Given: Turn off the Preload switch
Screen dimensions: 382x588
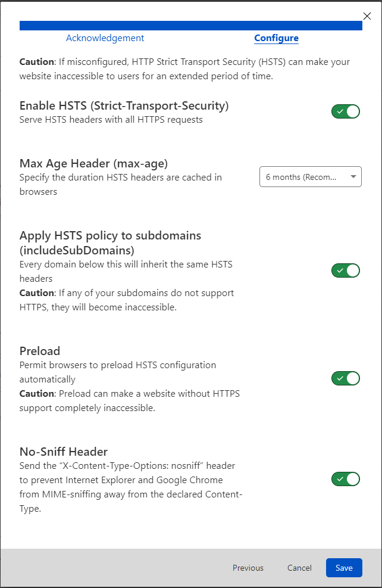Looking at the screenshot, I should (x=346, y=378).
